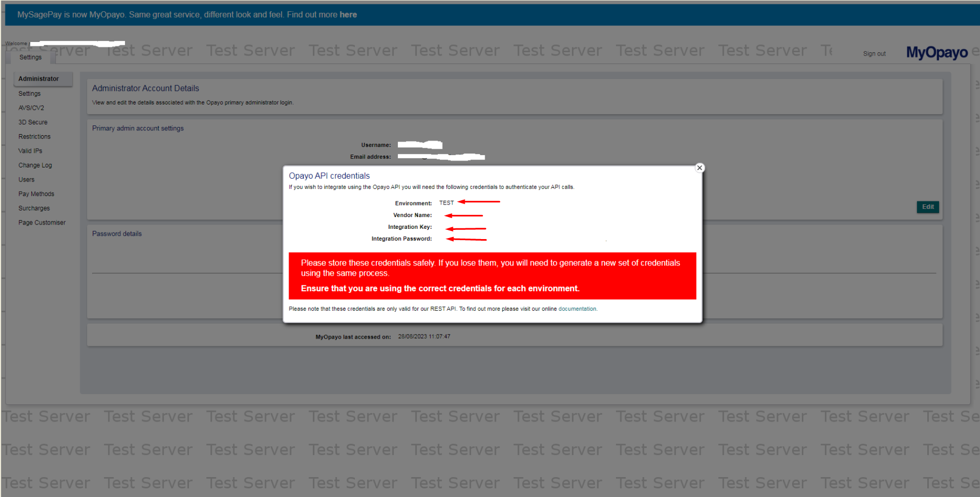
Task: Open 3D Secure settings
Action: pos(33,122)
